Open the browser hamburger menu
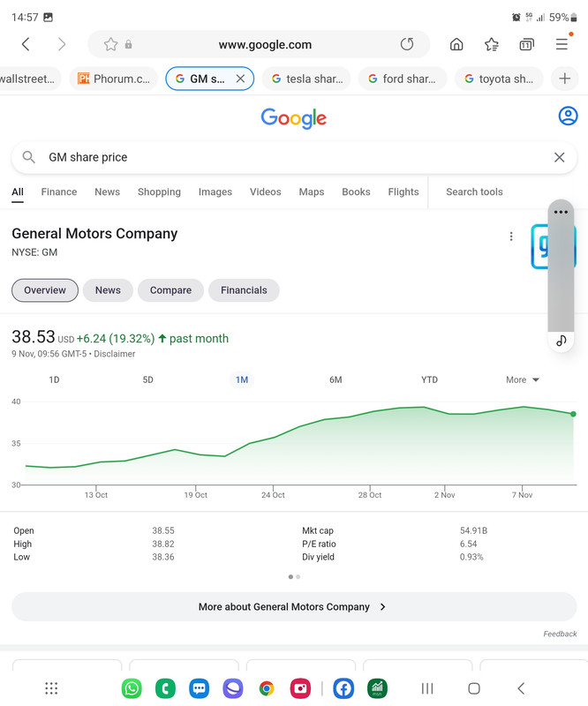 click(x=562, y=44)
